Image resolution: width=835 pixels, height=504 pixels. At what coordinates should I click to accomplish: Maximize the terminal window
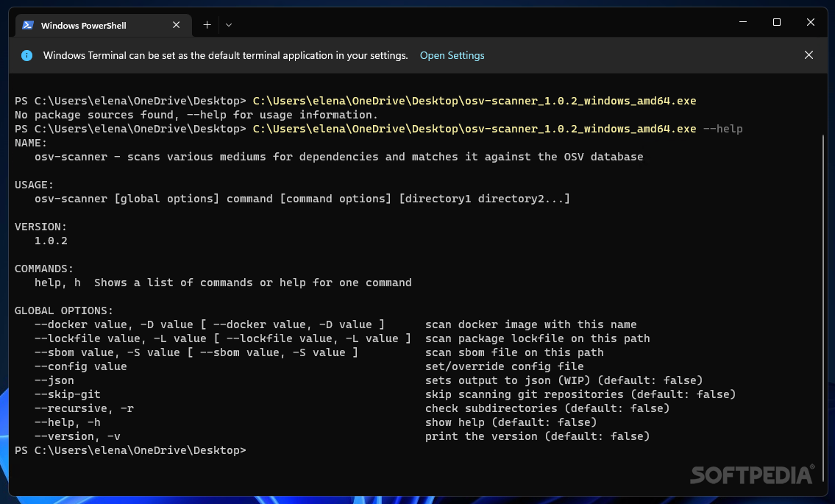point(776,22)
